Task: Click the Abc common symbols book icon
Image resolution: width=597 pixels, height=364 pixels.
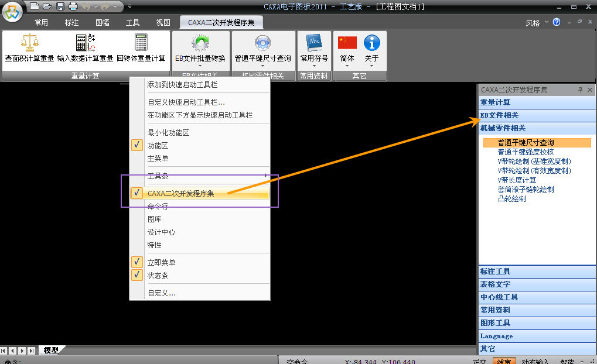Action: [315, 42]
